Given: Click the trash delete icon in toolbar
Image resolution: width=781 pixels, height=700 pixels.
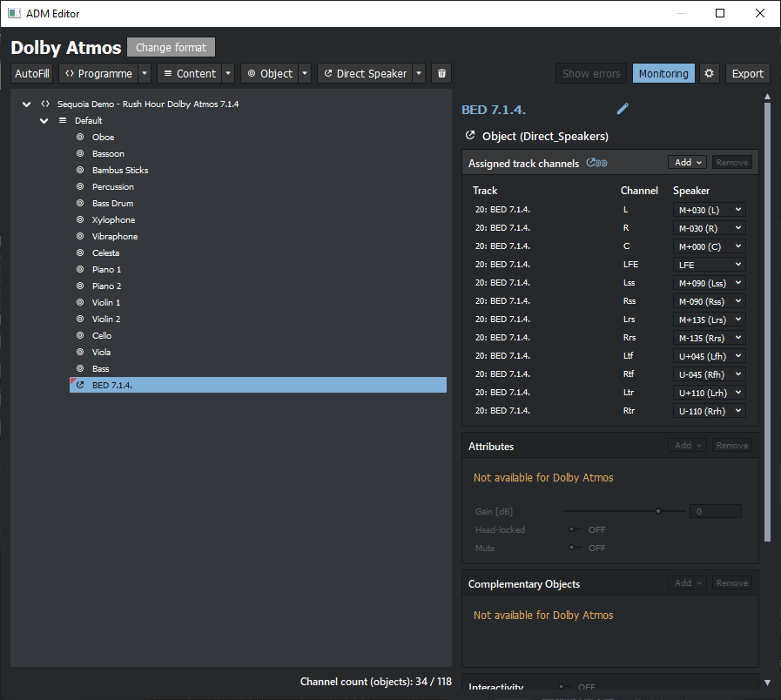Looking at the screenshot, I should point(441,74).
